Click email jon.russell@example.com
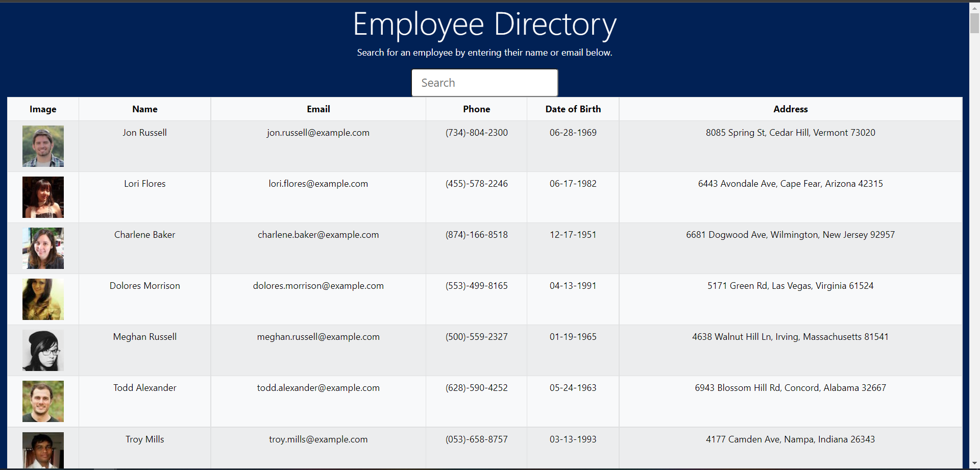 (318, 133)
